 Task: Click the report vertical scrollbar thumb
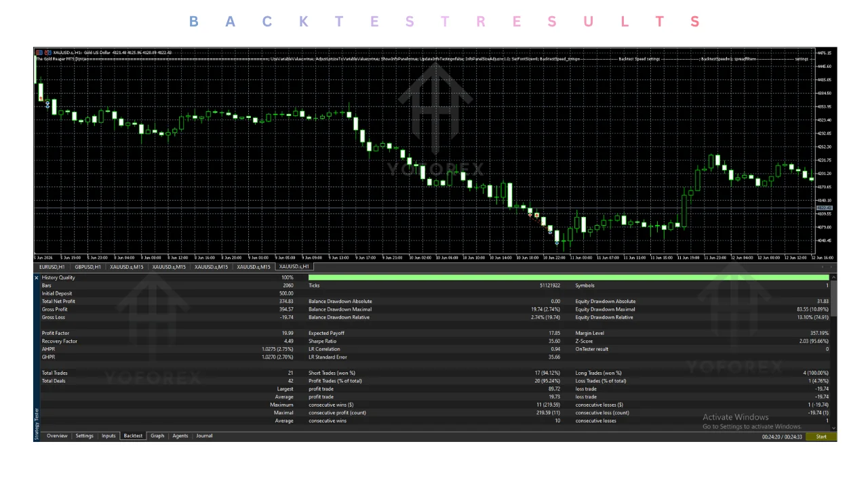(834, 297)
